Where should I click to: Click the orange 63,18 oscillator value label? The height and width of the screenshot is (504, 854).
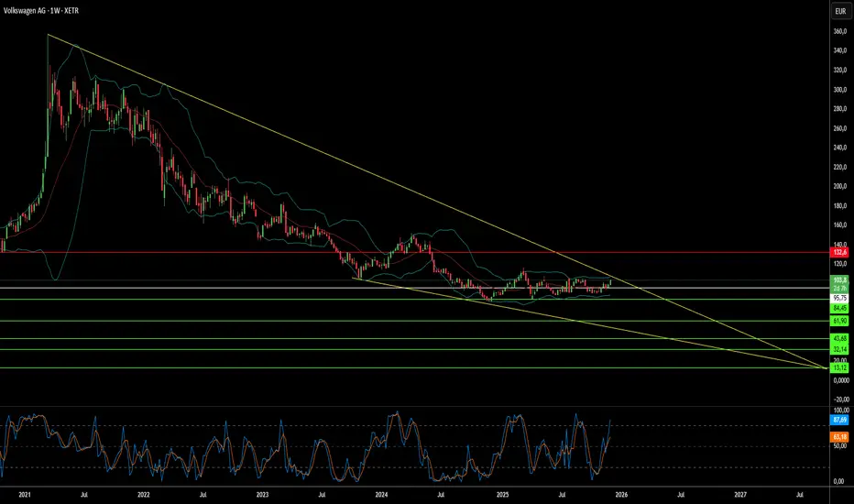pos(838,438)
